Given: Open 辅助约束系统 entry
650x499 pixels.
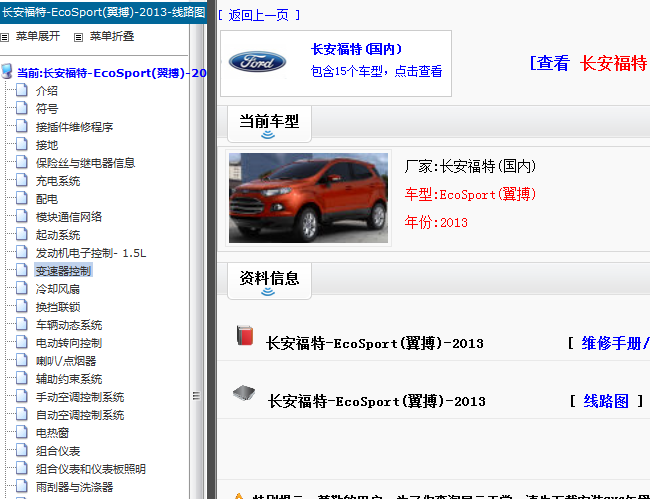Looking at the screenshot, I should coord(69,379).
